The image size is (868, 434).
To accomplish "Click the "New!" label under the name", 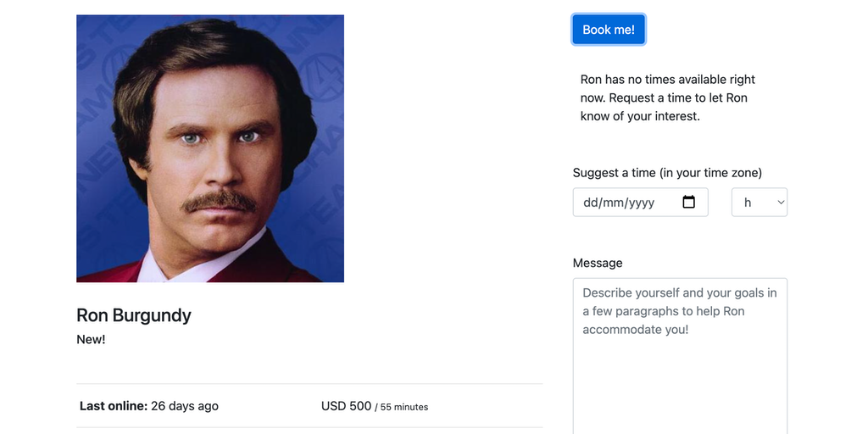I will (91, 340).
